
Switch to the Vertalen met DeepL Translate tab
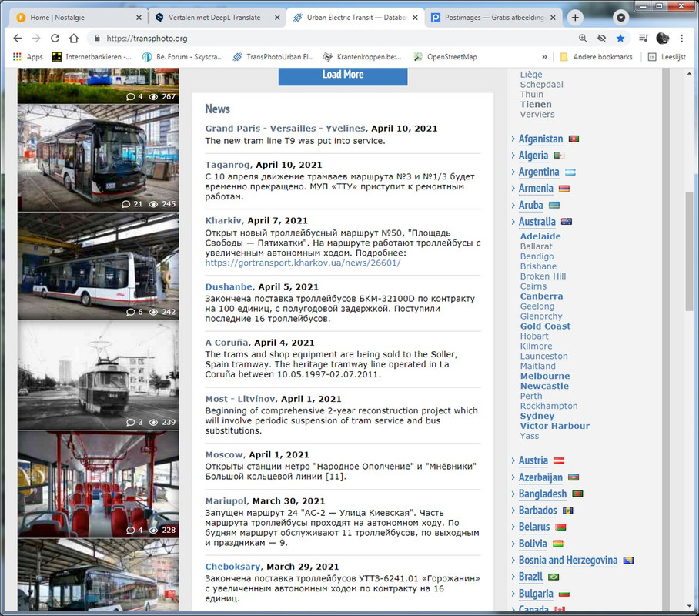(216, 18)
